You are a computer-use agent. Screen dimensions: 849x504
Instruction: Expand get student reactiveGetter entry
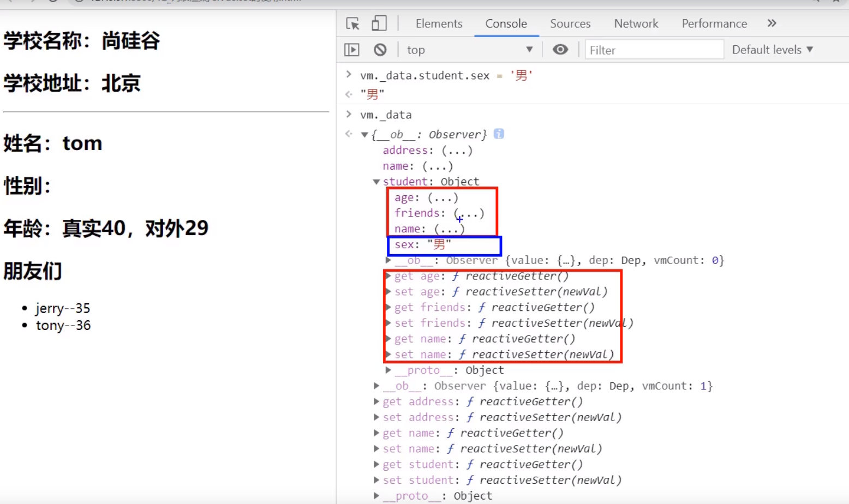click(376, 465)
